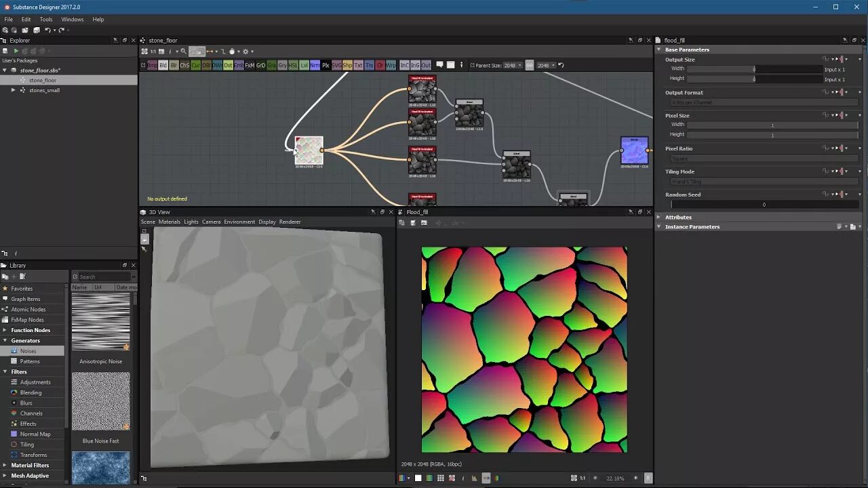Toggle tiling grid display in 2D view
868x488 pixels.
tap(440, 478)
